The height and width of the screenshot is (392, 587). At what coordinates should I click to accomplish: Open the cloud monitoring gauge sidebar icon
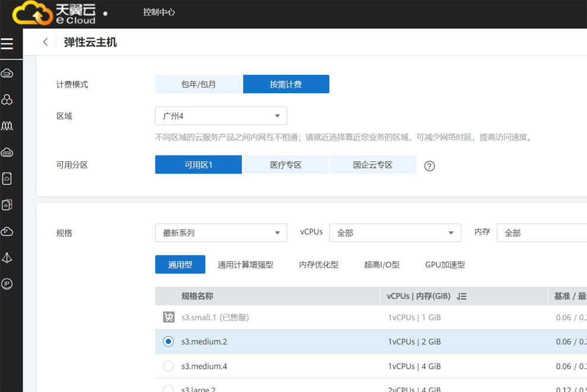tap(7, 231)
